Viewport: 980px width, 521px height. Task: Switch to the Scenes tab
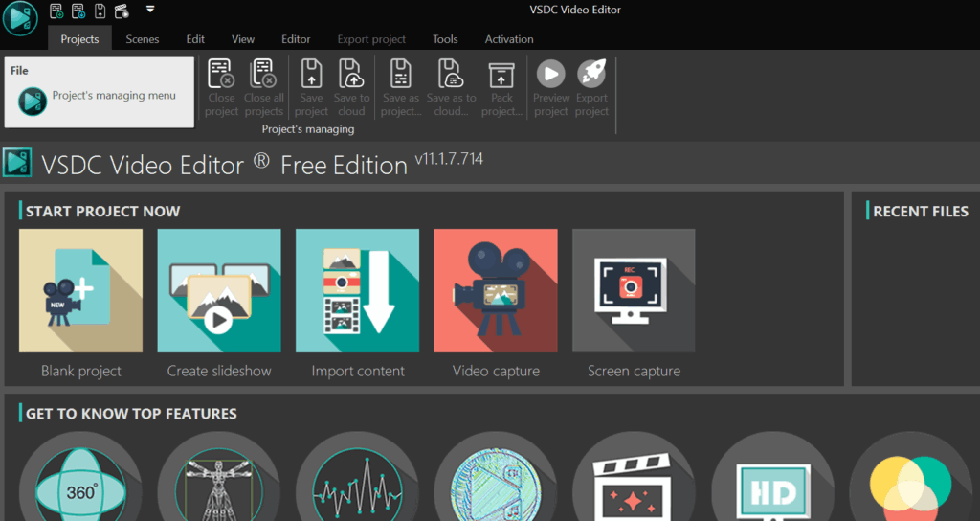(x=143, y=39)
